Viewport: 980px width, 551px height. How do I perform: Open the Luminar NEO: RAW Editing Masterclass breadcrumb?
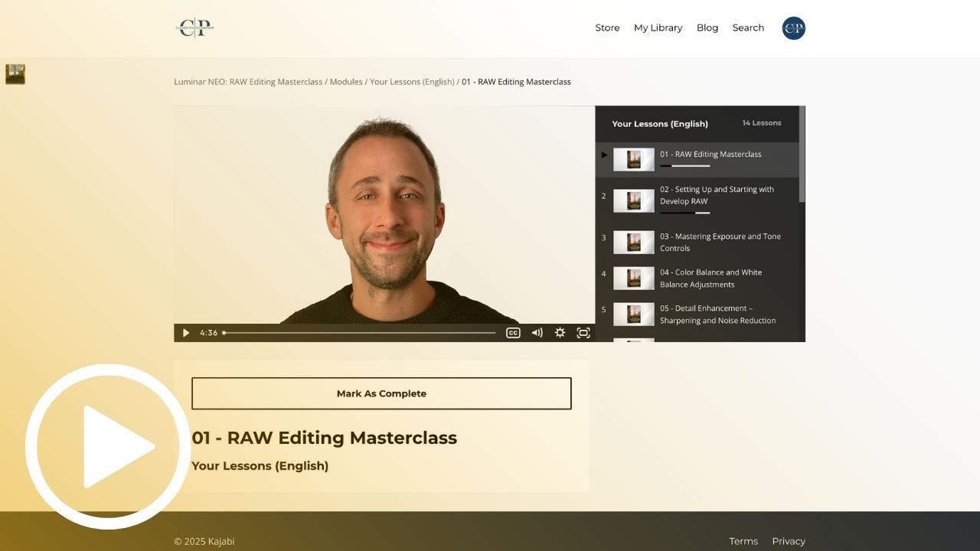(x=248, y=82)
